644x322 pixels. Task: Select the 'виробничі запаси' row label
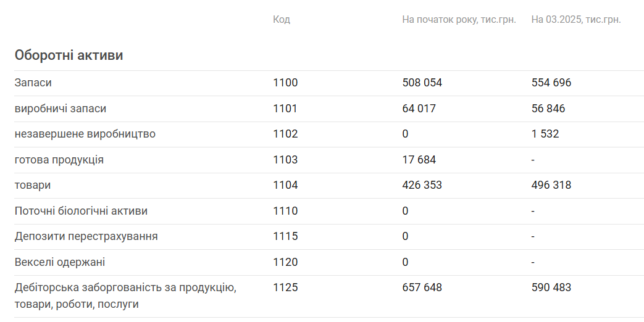click(x=61, y=109)
